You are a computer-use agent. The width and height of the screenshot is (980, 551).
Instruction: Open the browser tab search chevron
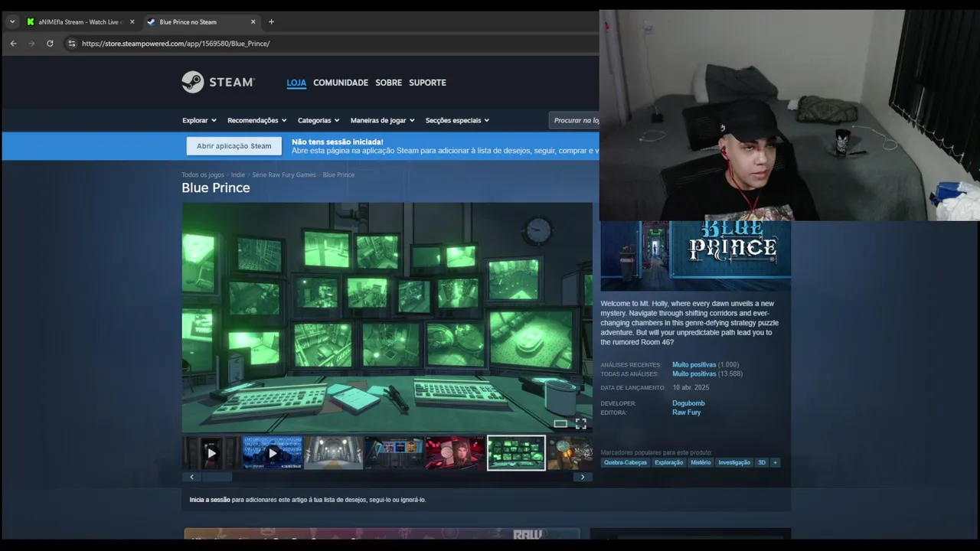click(12, 21)
